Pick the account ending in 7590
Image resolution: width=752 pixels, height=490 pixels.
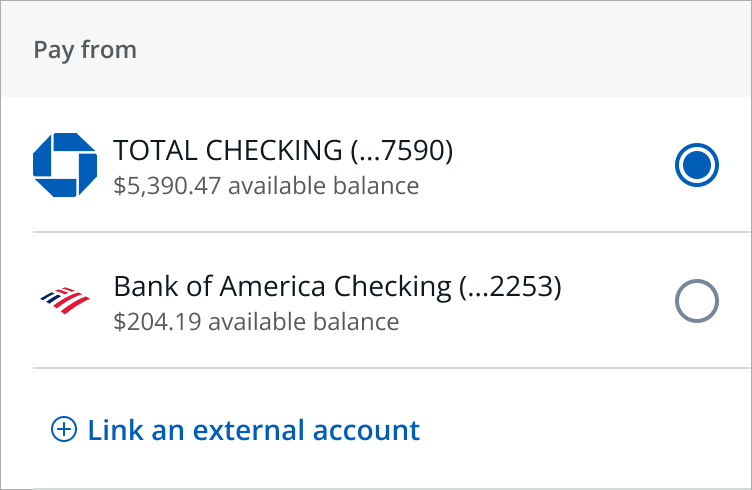pyautogui.click(x=376, y=165)
